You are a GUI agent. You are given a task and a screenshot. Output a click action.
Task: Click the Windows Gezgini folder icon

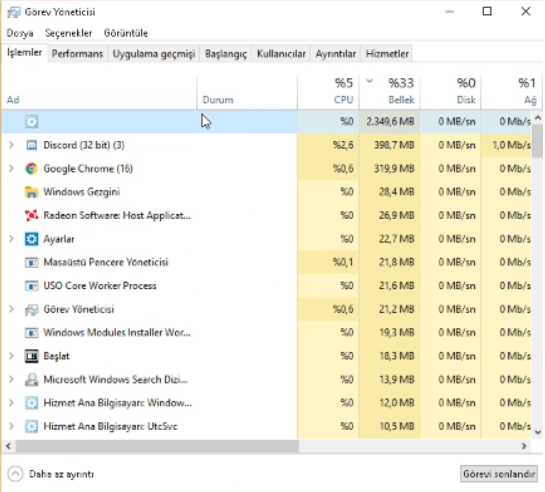pyautogui.click(x=31, y=192)
